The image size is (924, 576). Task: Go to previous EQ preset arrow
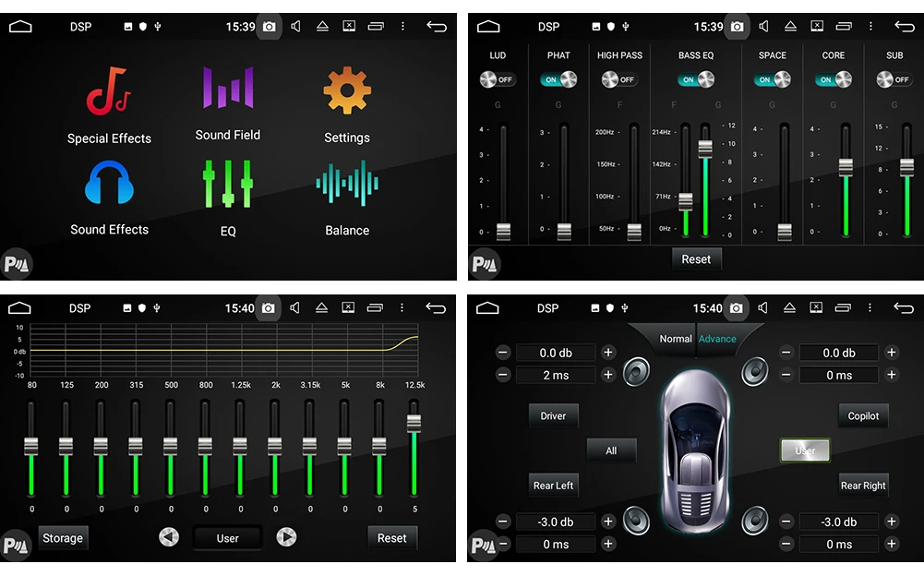169,537
